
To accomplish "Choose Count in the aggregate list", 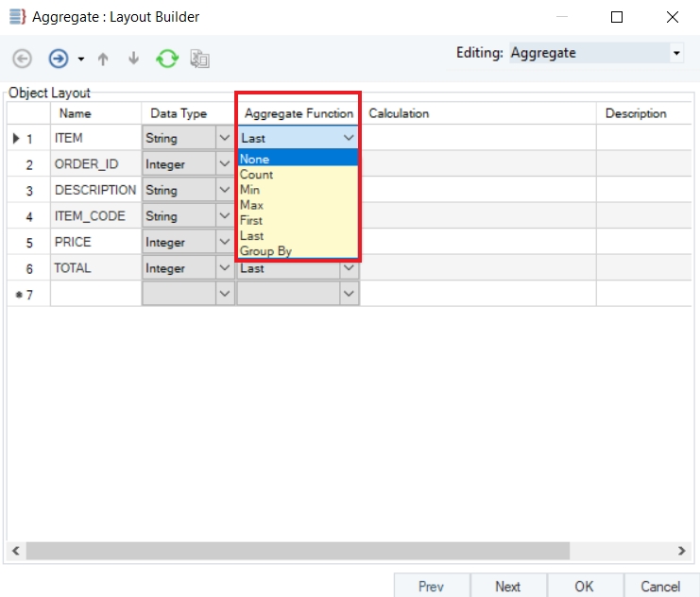I will (x=256, y=175).
